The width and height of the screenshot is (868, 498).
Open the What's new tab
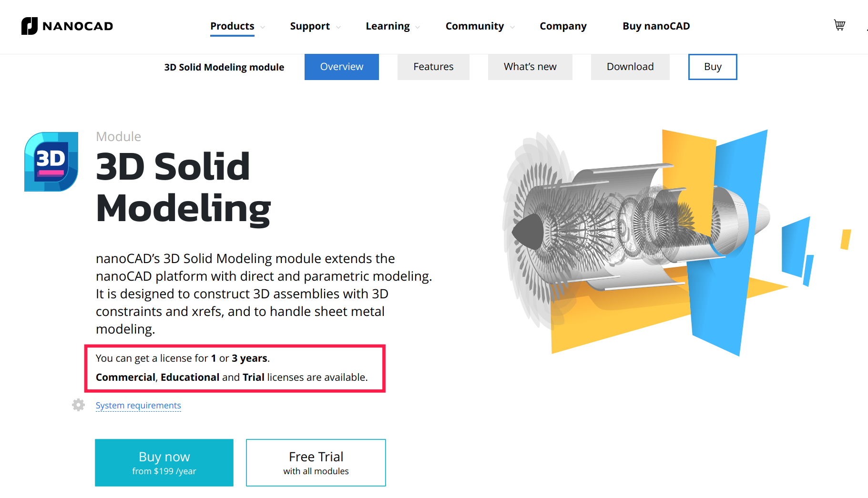(530, 67)
